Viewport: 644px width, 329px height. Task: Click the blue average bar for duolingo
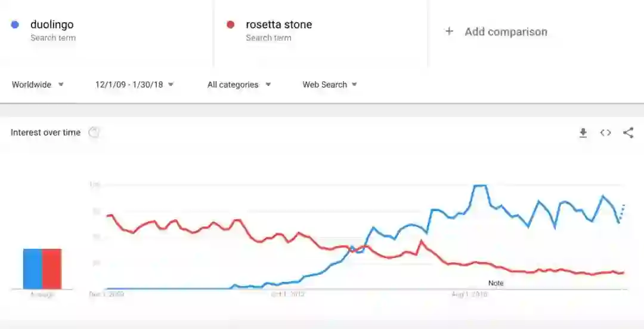click(33, 269)
